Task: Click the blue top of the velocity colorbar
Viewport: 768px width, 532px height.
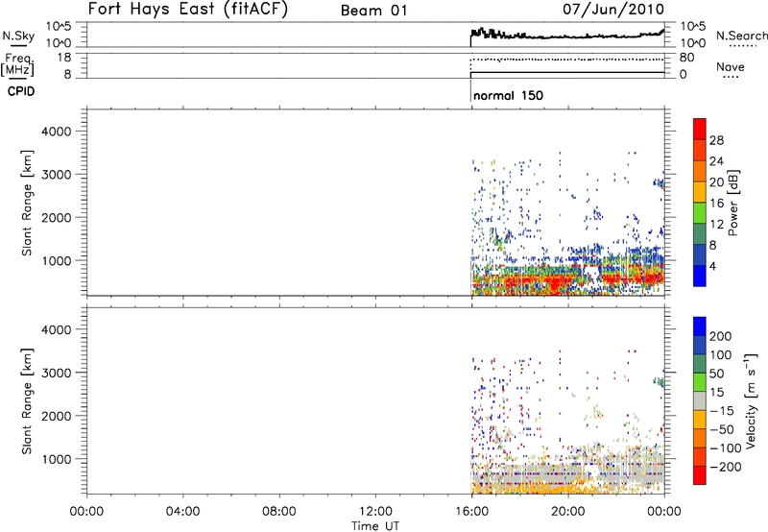Action: click(700, 326)
